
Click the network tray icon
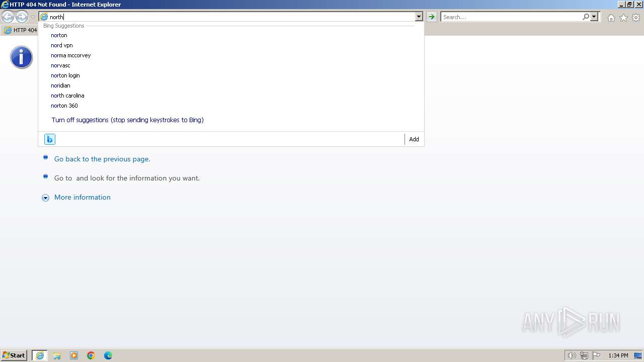pos(584,355)
